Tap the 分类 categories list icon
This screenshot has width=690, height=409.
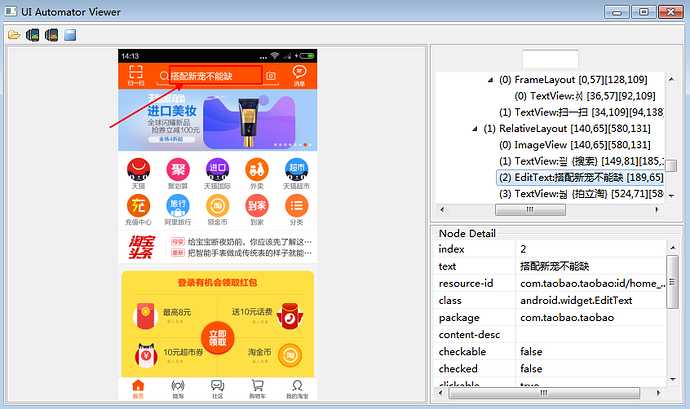tap(297, 206)
